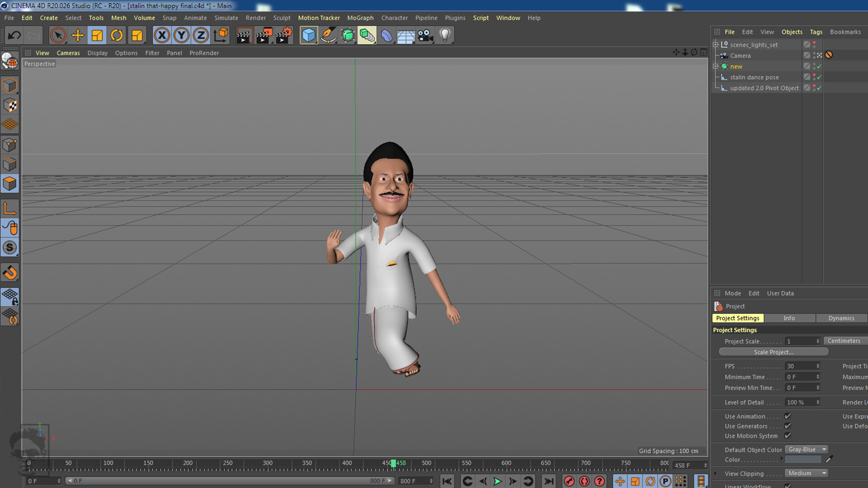Toggle Use Animation checkbox
Screen dimensions: 868x488
pos(788,416)
